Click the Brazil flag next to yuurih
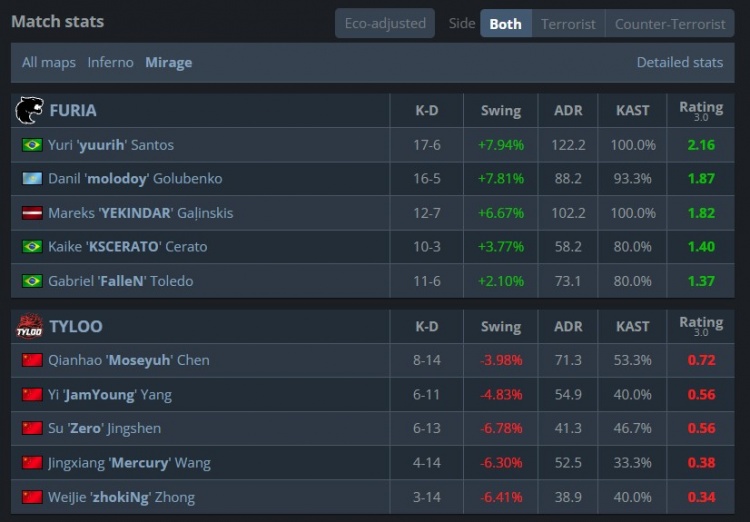 point(32,144)
